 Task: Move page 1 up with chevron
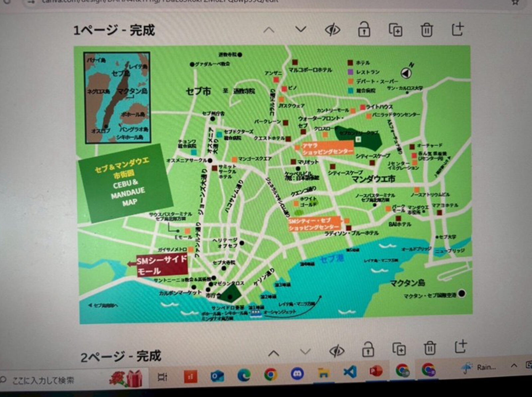tap(269, 30)
